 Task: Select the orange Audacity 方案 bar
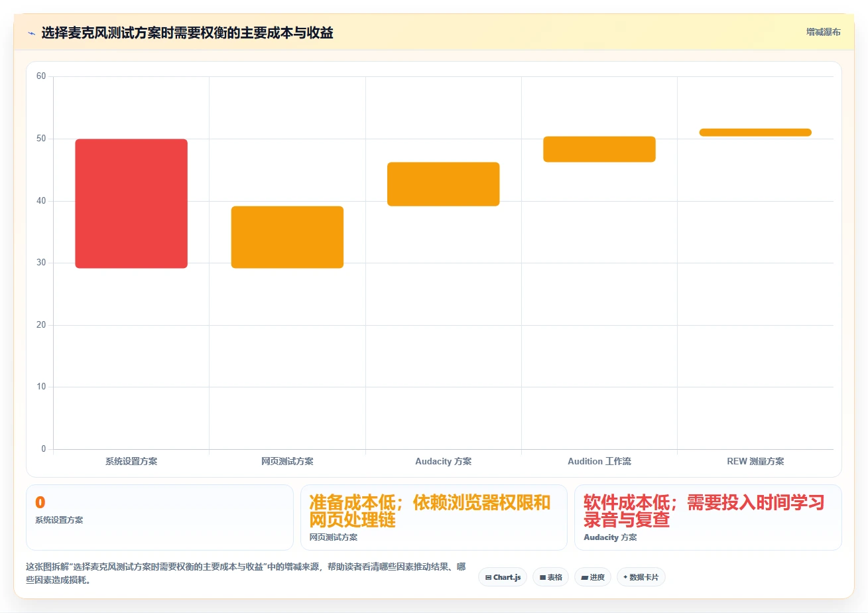(x=443, y=184)
